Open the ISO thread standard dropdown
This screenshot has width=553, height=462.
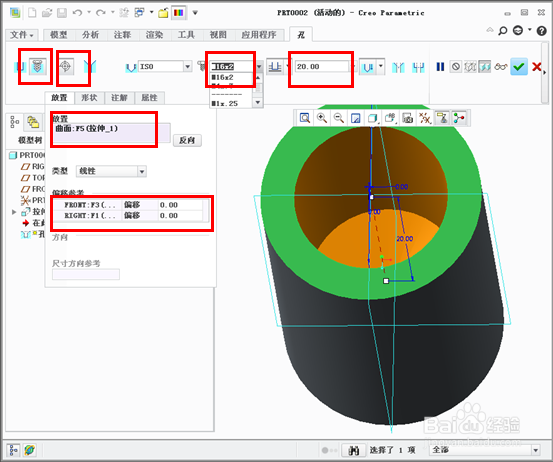point(188,66)
